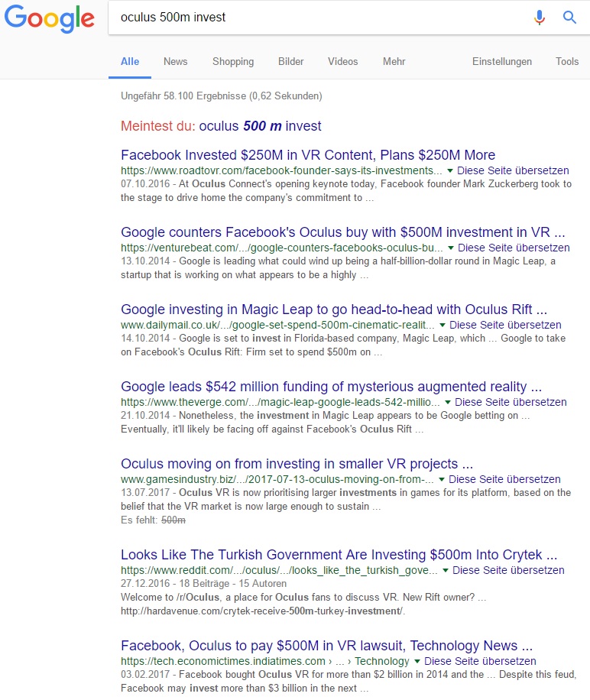Open search Tools
This screenshot has width=590, height=700.
pyautogui.click(x=567, y=62)
